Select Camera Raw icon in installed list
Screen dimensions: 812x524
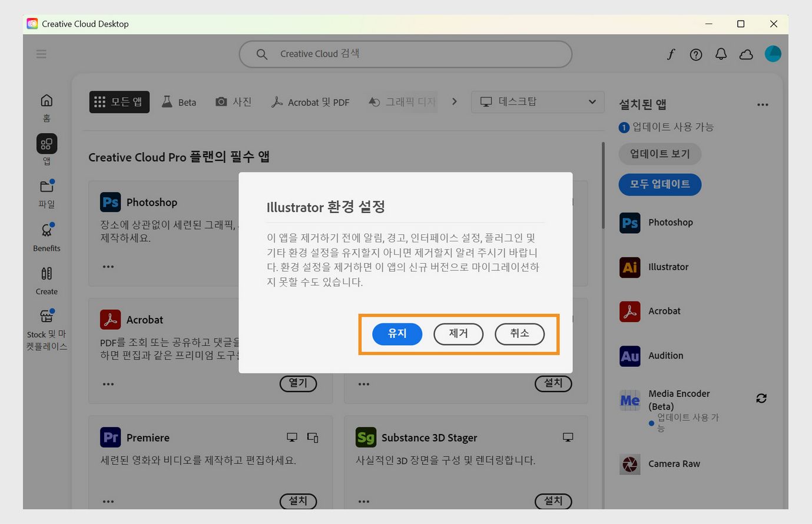click(630, 465)
